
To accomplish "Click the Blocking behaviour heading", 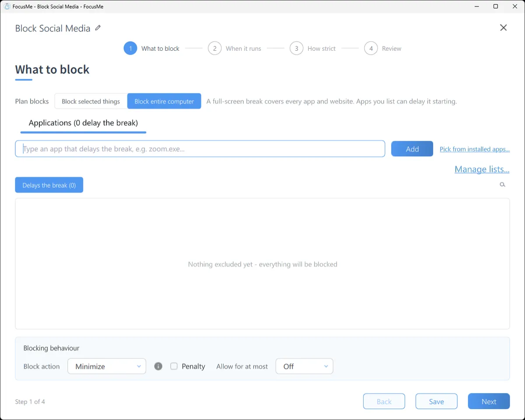I will point(51,348).
